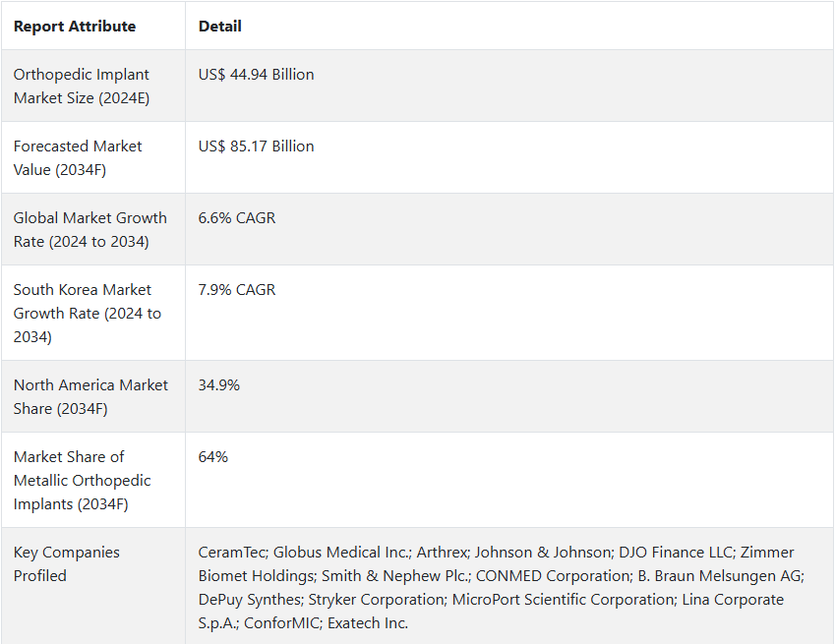835x644 pixels.
Task: Click the Detail column header
Action: point(219,27)
